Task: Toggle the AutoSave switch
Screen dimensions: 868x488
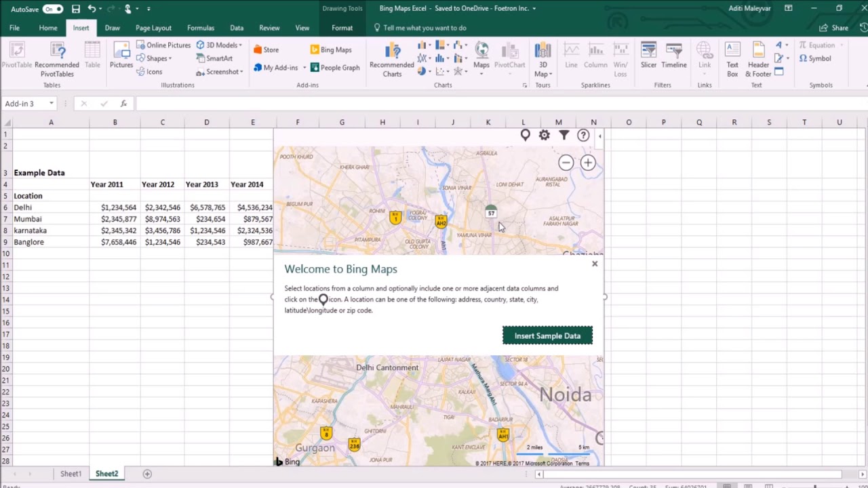Action: tap(52, 9)
